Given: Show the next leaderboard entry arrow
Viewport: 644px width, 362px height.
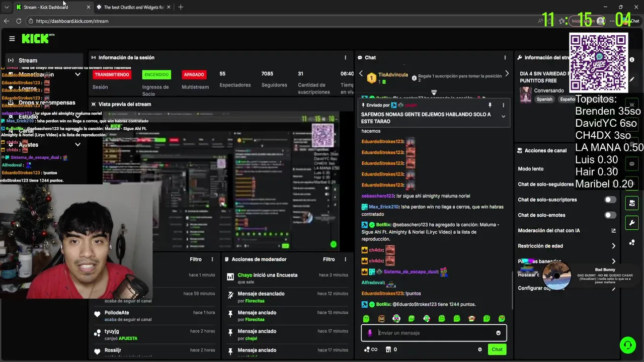Looking at the screenshot, I should pyautogui.click(x=507, y=74).
